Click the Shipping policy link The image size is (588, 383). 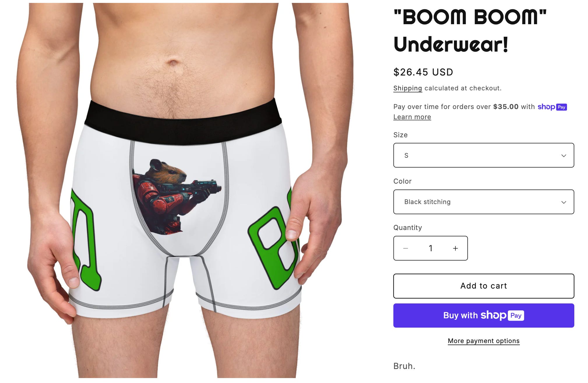(x=407, y=88)
